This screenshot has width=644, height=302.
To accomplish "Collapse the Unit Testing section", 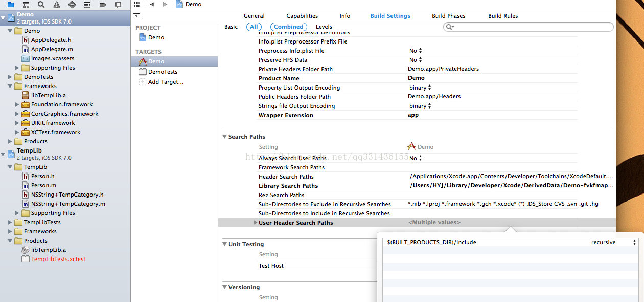I will tap(224, 244).
